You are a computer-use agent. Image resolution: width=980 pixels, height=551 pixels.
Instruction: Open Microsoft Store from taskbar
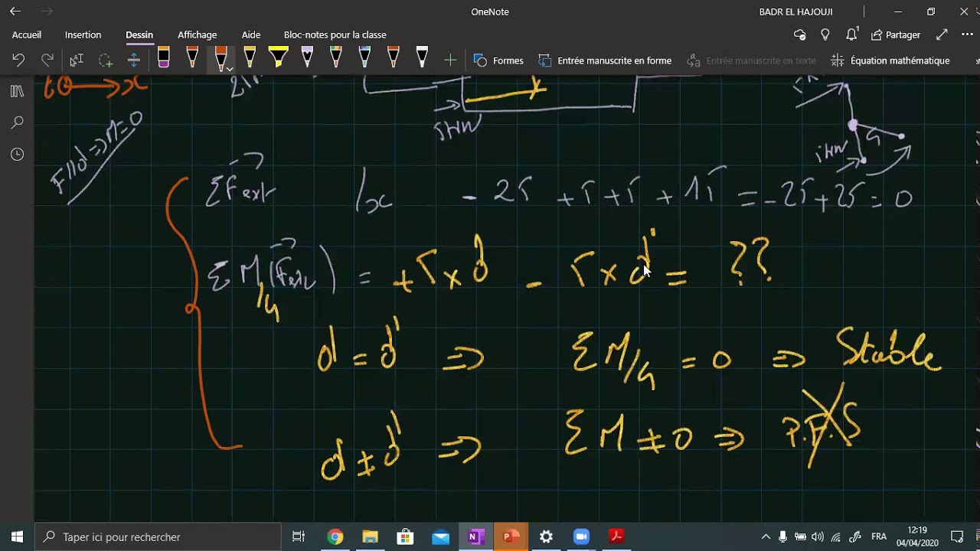(x=405, y=536)
